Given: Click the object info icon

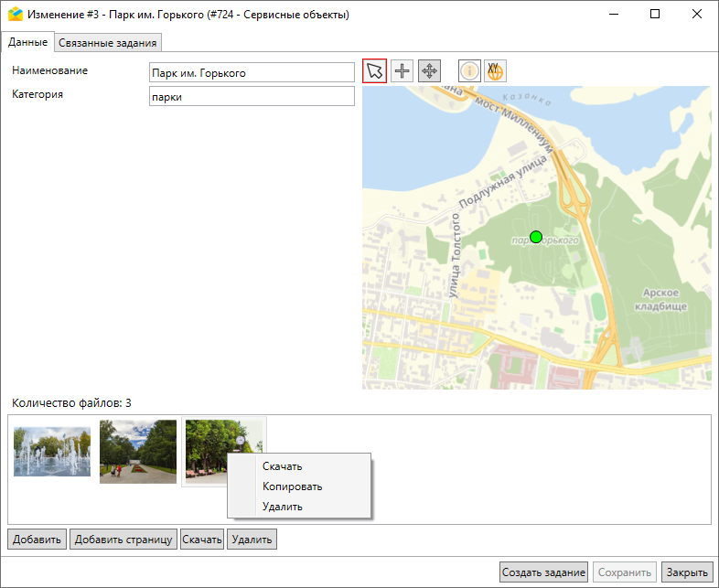Looking at the screenshot, I should coord(469,71).
